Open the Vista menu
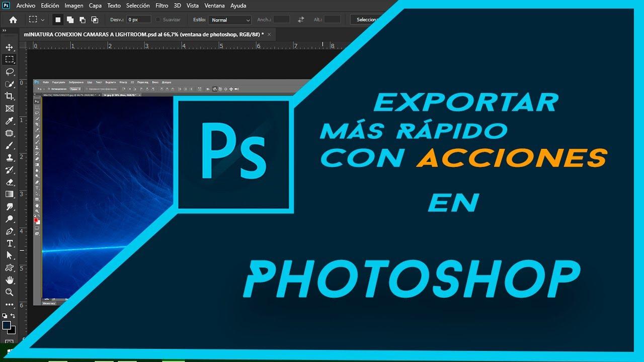 [x=193, y=6]
